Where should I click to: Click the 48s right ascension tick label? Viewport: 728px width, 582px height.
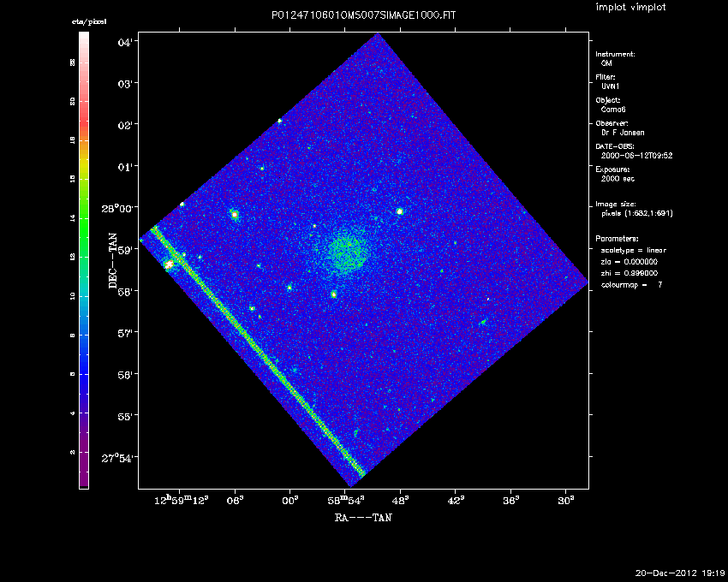(400, 501)
